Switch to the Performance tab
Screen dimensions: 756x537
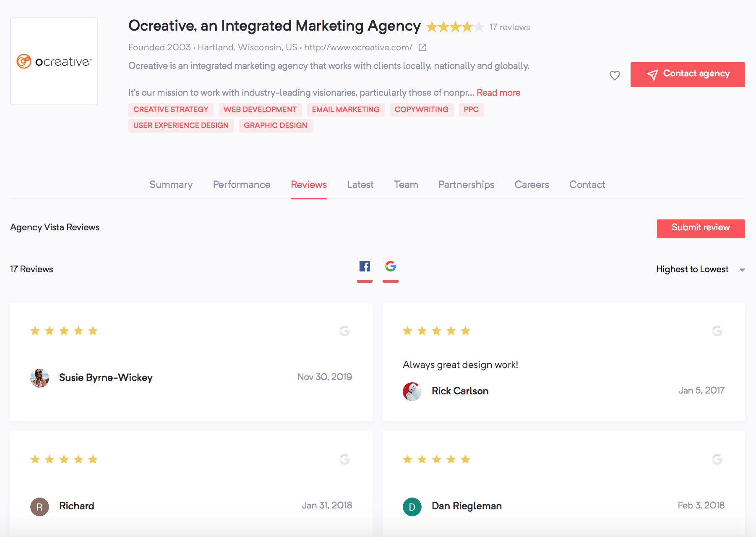tap(242, 185)
